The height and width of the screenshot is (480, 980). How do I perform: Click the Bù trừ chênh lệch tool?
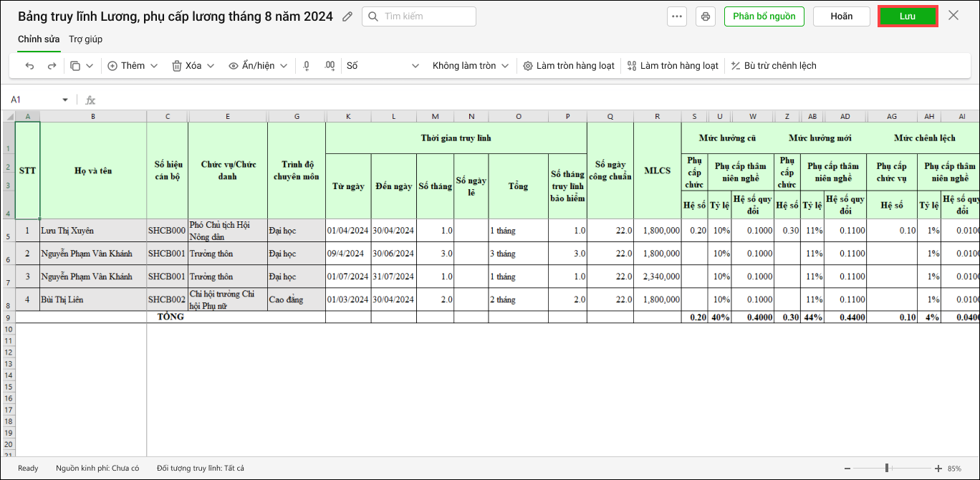pos(773,66)
